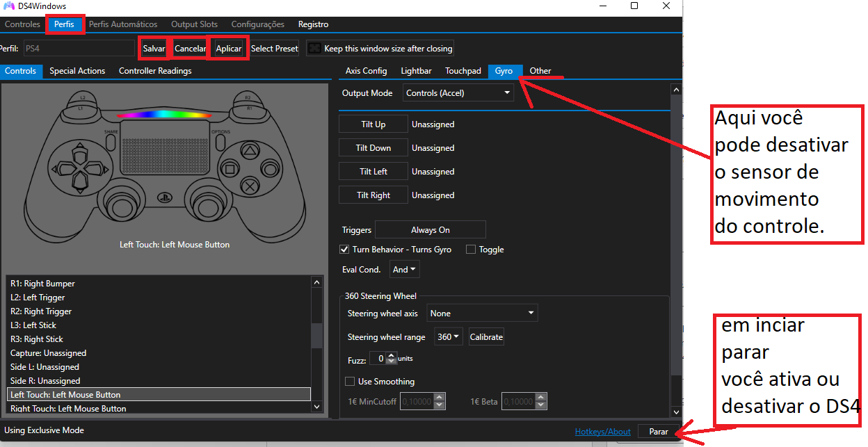Image resolution: width=868 pixels, height=447 pixels.
Task: Click the 1€ MinCutoff value field
Action: coord(417,401)
